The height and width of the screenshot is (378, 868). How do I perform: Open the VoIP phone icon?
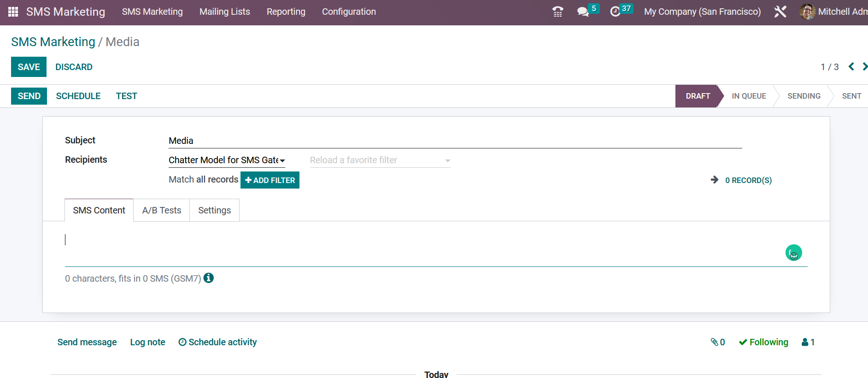point(557,12)
